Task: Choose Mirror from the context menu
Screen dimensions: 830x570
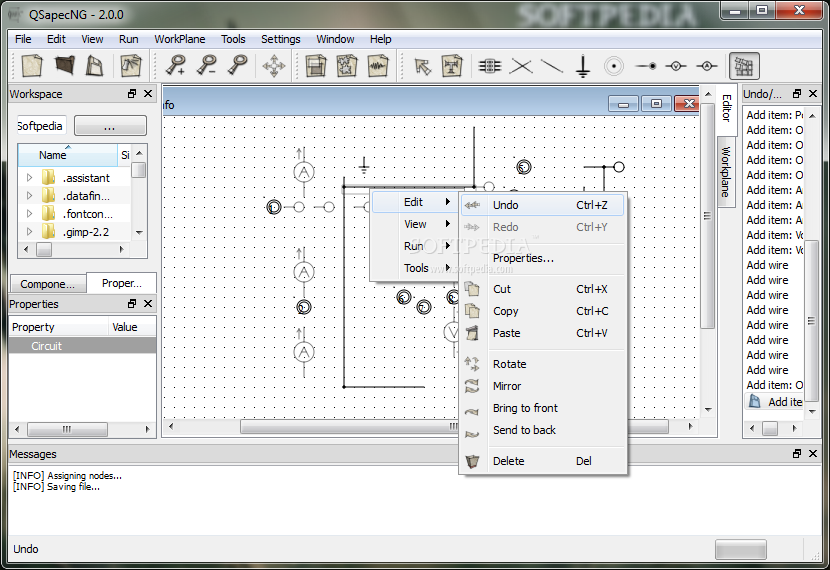Action: pos(543,386)
